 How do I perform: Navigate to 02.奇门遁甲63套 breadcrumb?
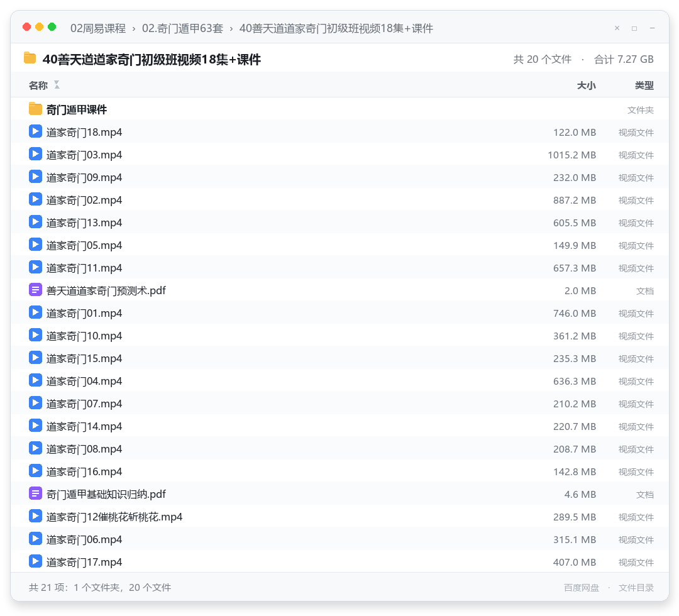182,28
